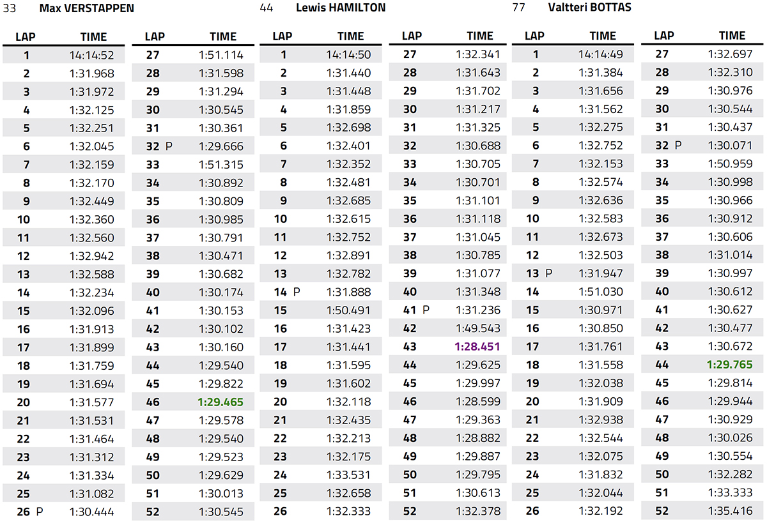Click Verstappen's green best lap 1:29.465
767x532 pixels.
pyautogui.click(x=221, y=403)
